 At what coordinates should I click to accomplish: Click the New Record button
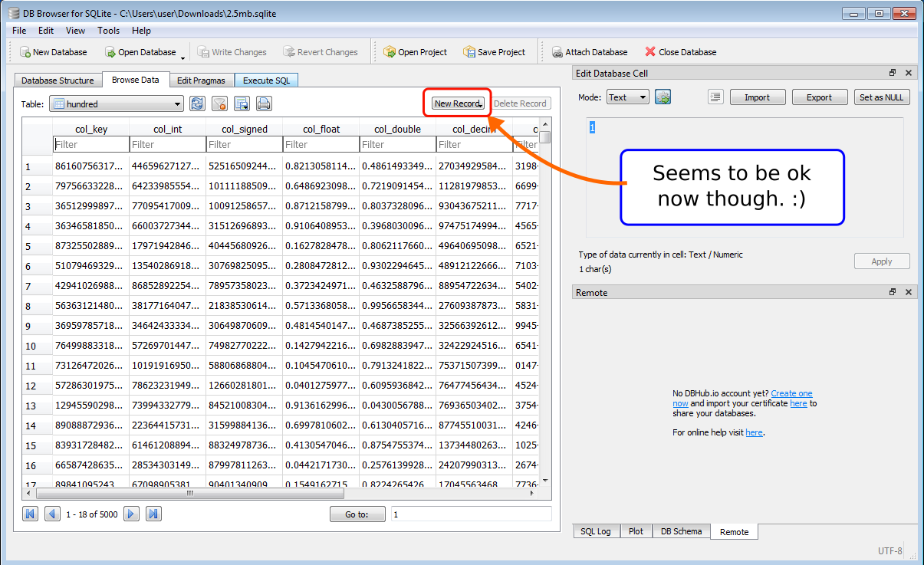click(456, 101)
